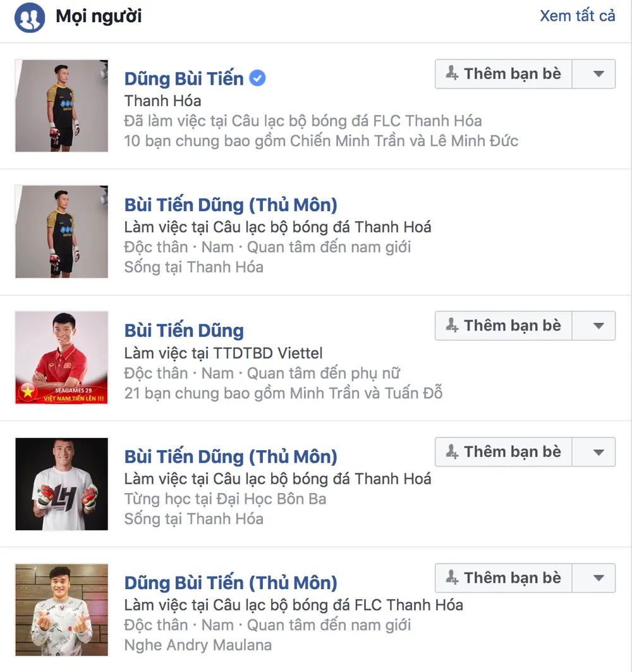The width and height of the screenshot is (632, 672).
Task: Click second result's studio goalkeeper thumbnail
Action: [x=62, y=232]
